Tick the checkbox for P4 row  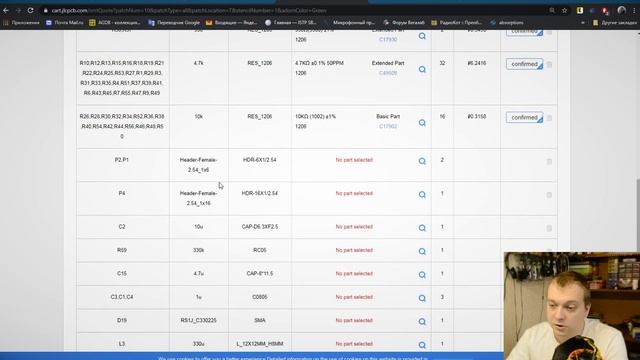coord(549,195)
